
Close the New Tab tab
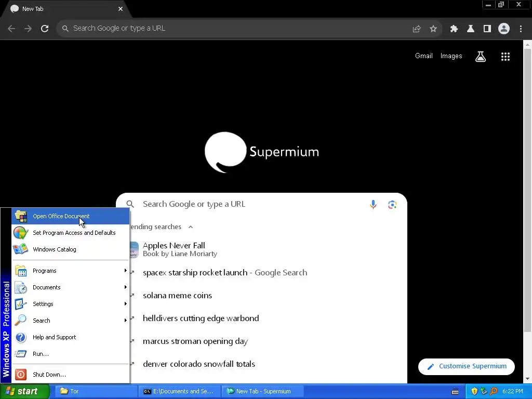coord(121,9)
